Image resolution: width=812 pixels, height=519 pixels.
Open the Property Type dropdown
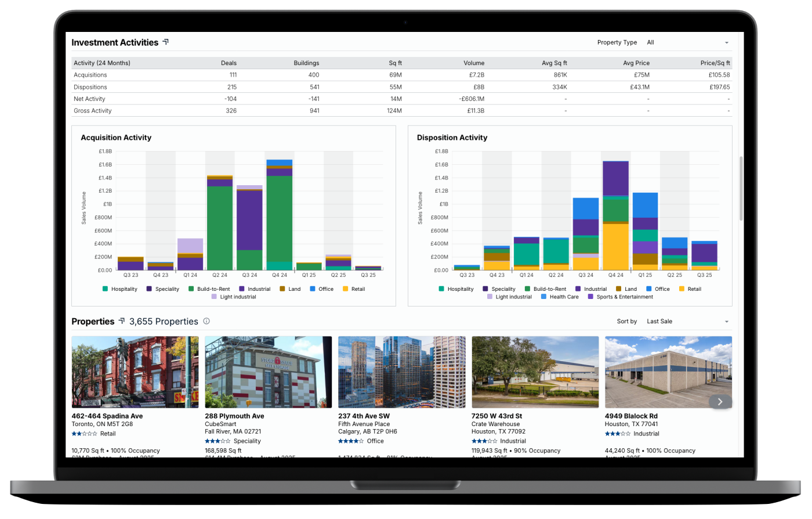coord(688,42)
